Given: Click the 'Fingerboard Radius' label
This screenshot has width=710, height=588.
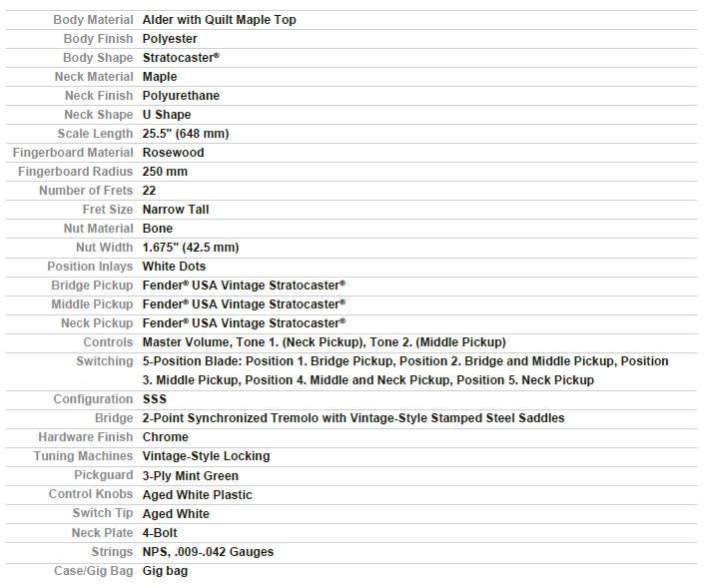Looking at the screenshot, I should tap(75, 172).
